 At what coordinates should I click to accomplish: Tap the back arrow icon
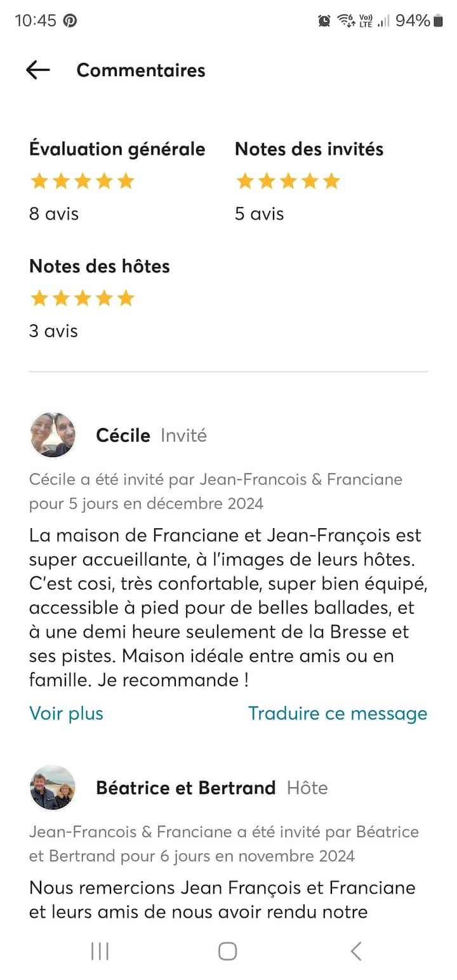click(x=38, y=70)
